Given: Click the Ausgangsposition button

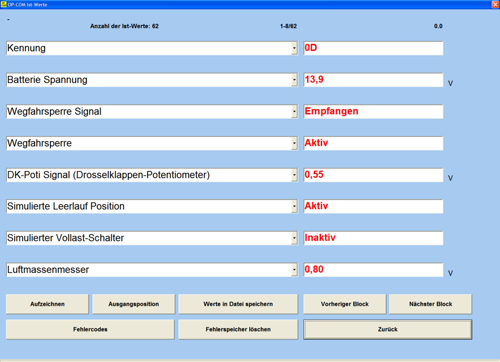Looking at the screenshot, I should 134,304.
